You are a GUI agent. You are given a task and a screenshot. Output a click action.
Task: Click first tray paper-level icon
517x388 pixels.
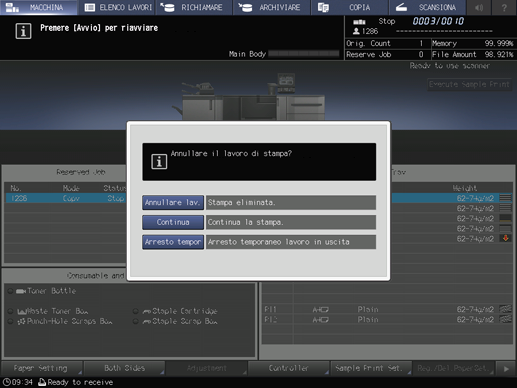(506, 198)
